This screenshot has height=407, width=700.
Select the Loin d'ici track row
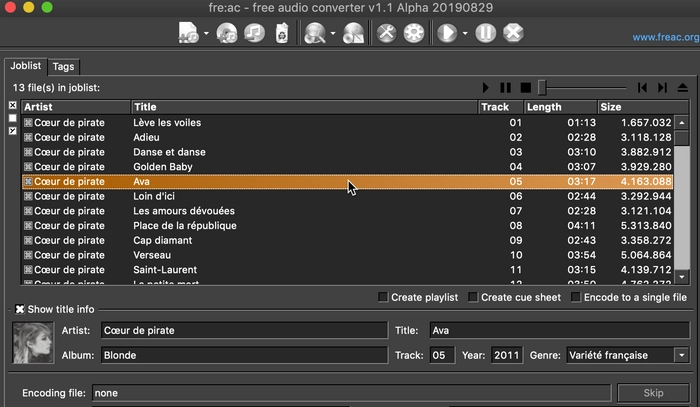(347, 196)
